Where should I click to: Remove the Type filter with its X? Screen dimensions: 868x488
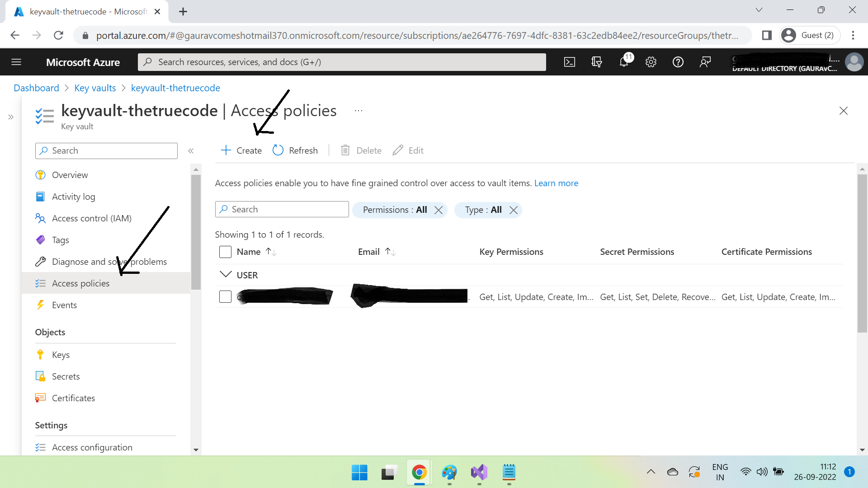point(513,210)
